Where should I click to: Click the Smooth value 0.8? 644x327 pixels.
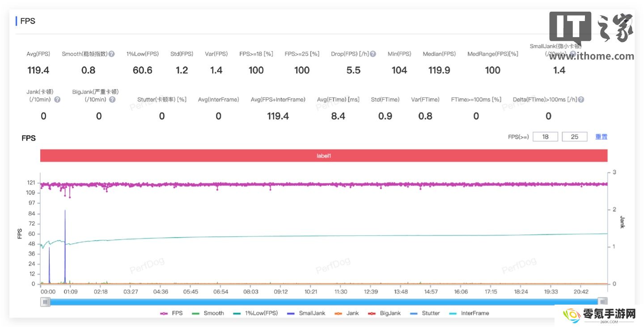point(88,70)
